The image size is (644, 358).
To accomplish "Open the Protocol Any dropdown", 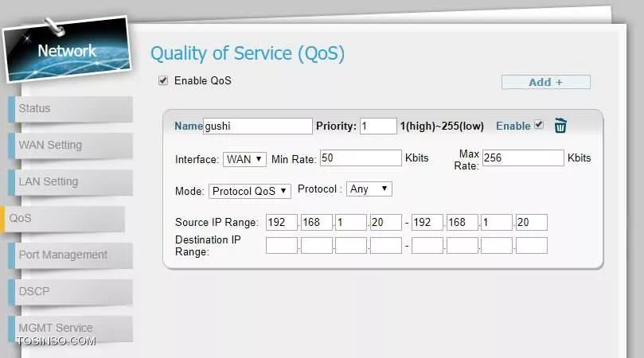I will 369,189.
